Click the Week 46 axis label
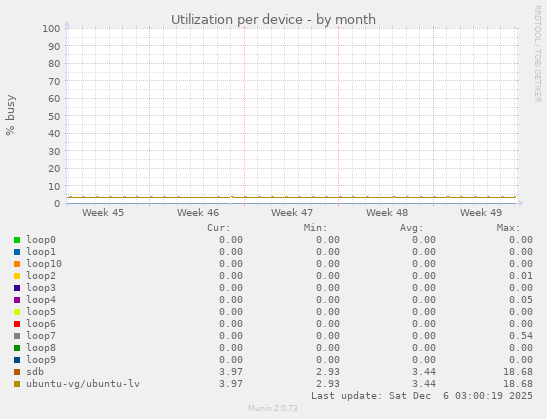Image resolution: width=547 pixels, height=419 pixels. coord(198,212)
